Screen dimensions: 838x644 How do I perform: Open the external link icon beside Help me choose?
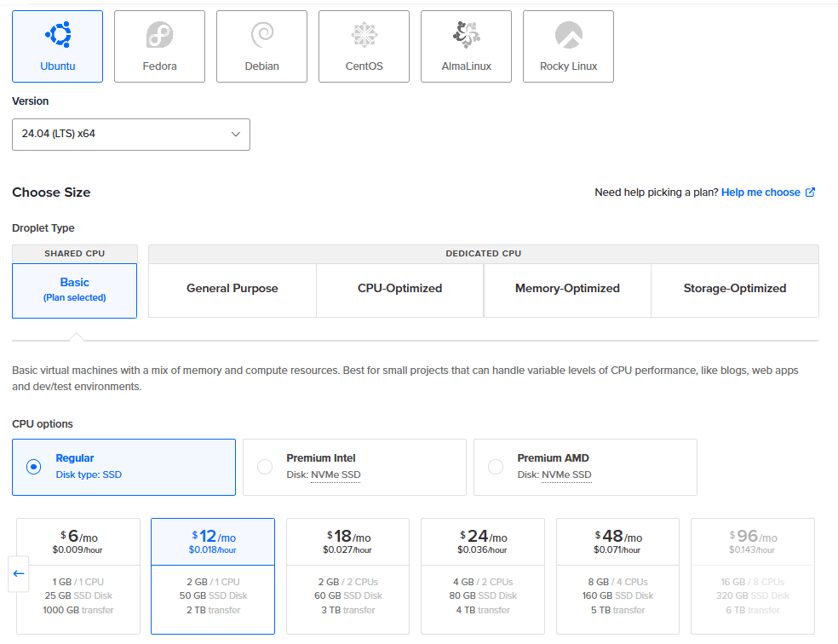pos(810,193)
